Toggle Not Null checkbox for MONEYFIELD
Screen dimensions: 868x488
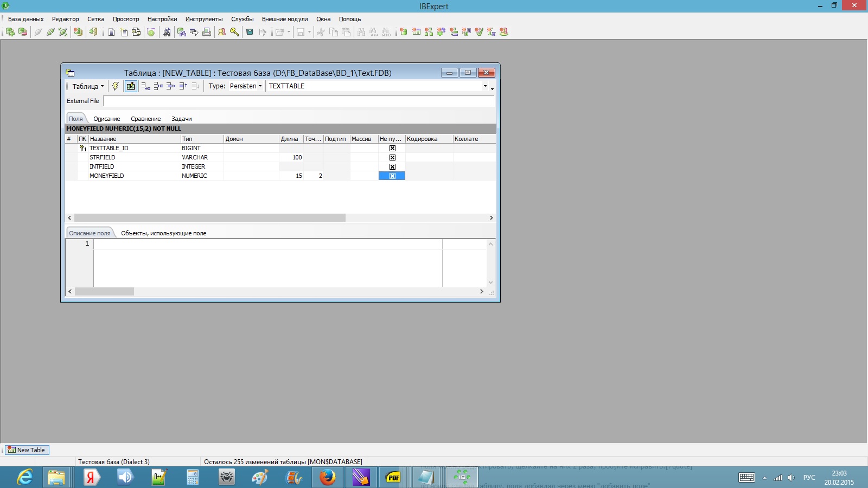(x=392, y=176)
